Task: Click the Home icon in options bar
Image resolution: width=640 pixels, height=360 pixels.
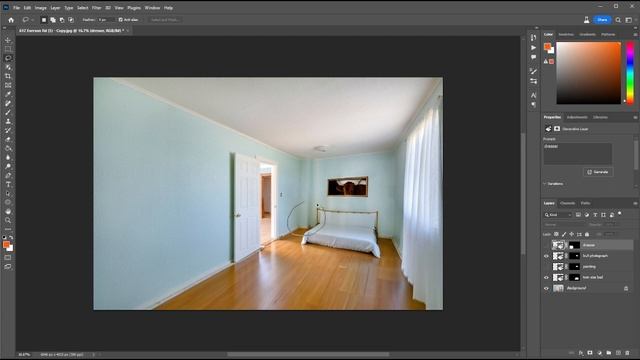Action: tap(11, 20)
